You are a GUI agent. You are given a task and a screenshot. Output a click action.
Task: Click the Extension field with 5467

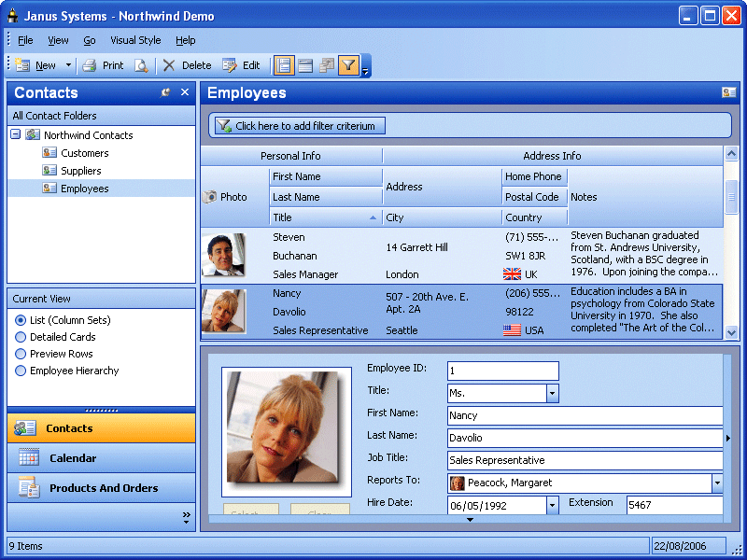pyautogui.click(x=674, y=505)
